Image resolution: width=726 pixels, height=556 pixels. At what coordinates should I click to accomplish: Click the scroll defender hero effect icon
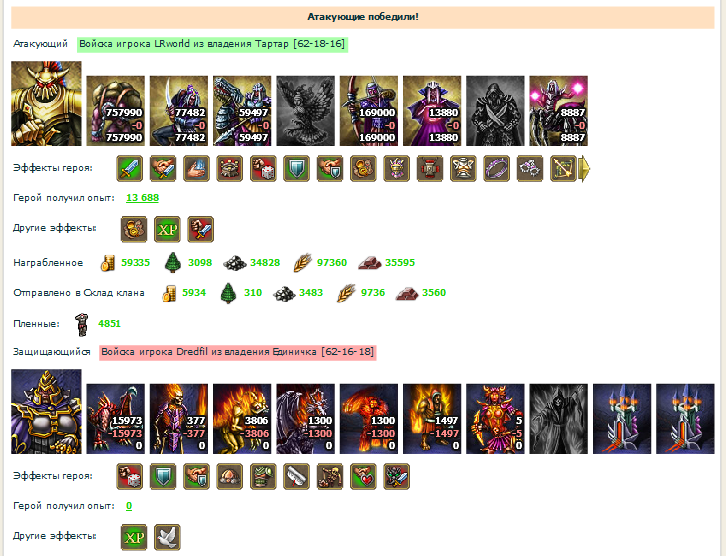pos(296,476)
